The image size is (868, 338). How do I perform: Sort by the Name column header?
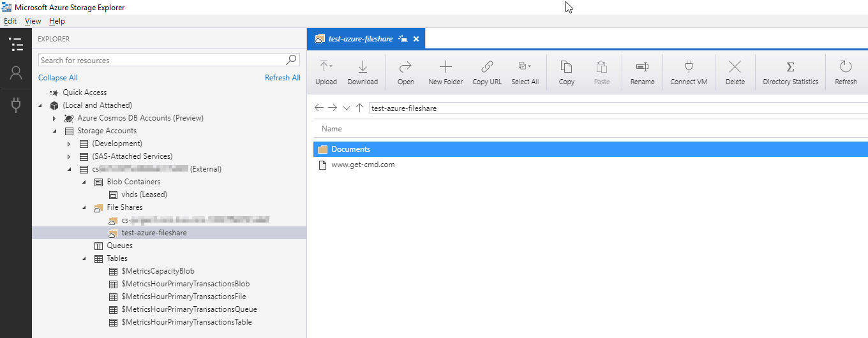(332, 129)
